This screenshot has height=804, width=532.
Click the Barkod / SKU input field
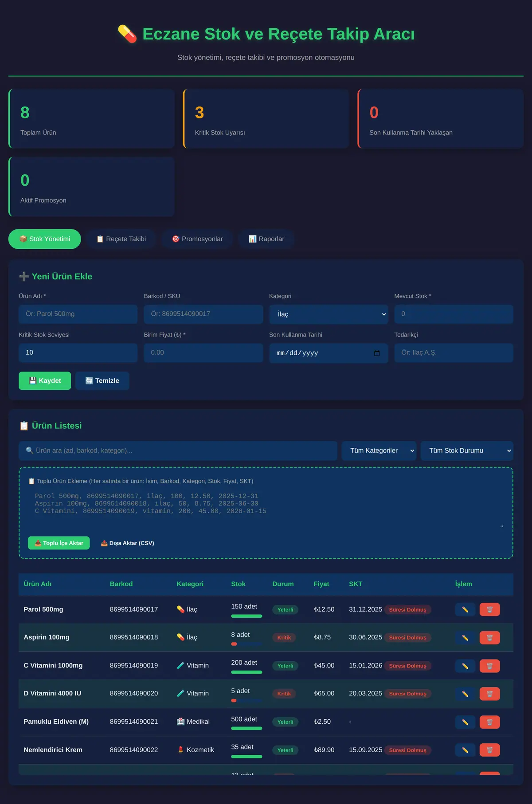(203, 314)
